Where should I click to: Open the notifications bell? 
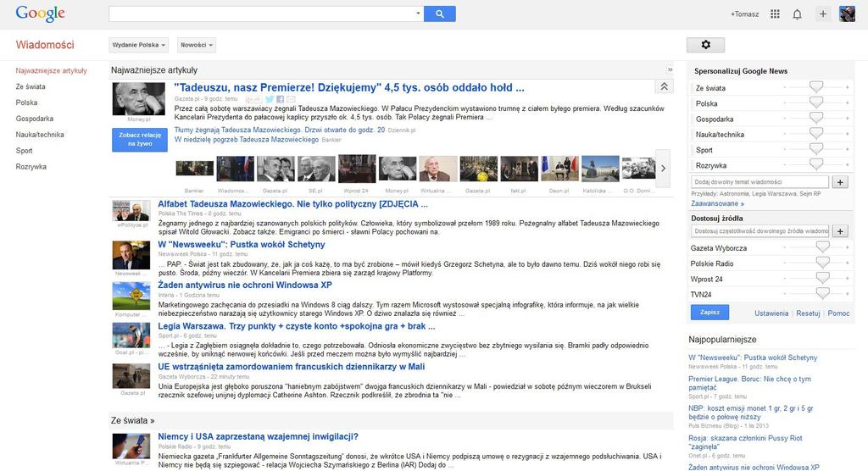tap(797, 14)
